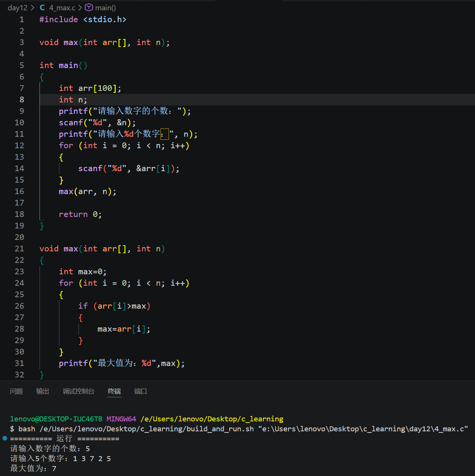Click the blue command status dot in terminal
The image size is (475, 476).
click(x=5, y=438)
